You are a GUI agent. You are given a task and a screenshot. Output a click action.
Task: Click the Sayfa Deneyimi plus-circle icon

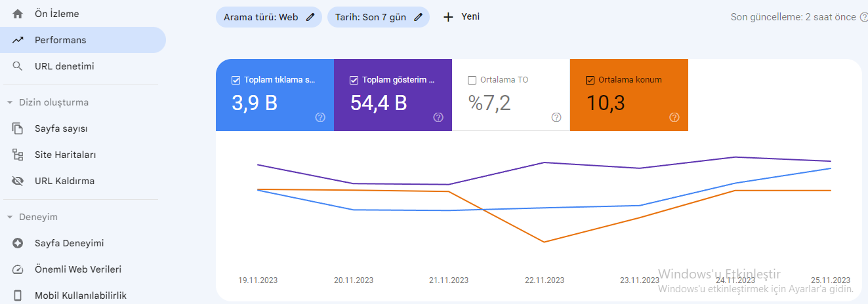point(18,243)
